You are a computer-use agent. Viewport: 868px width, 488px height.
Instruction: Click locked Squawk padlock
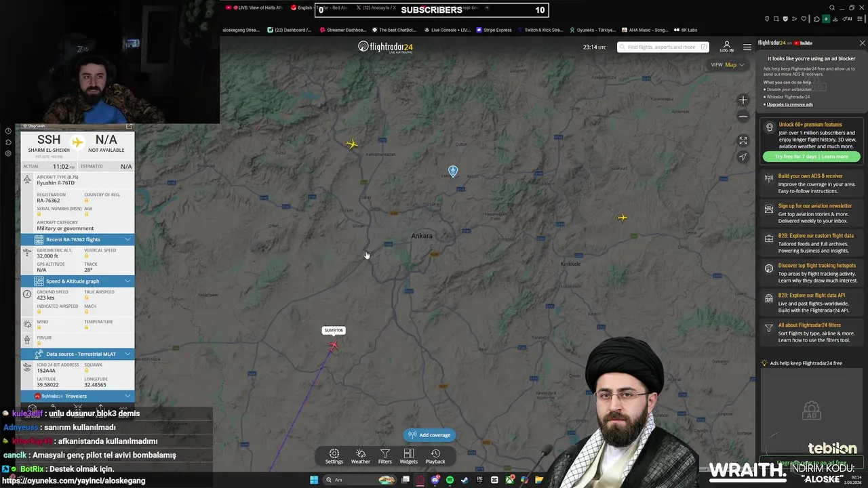tap(86, 371)
